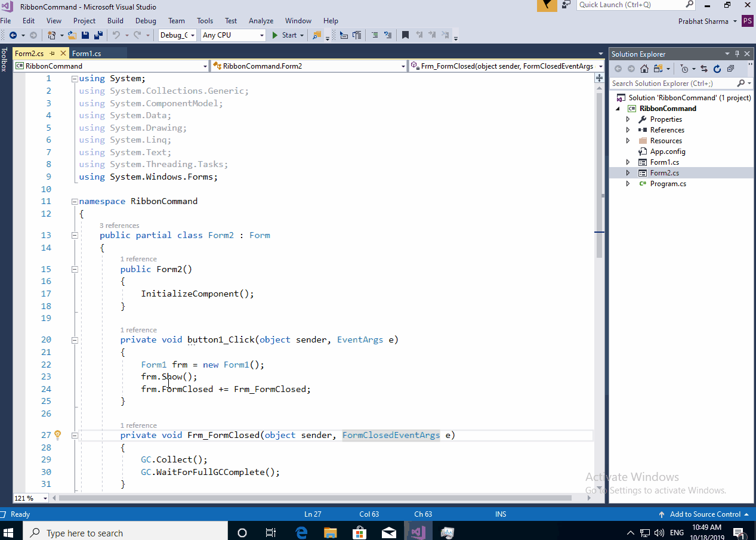Viewport: 756px width, 540px height.
Task: Open the Analyze menu
Action: [x=261, y=21]
